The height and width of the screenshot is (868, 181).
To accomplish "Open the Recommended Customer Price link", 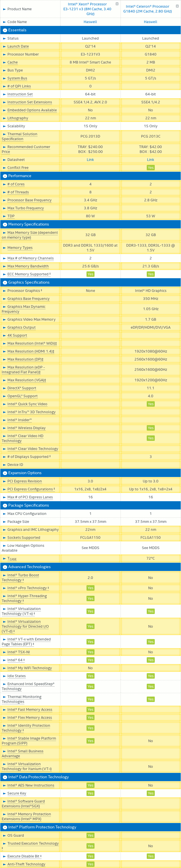I will coord(26,149).
